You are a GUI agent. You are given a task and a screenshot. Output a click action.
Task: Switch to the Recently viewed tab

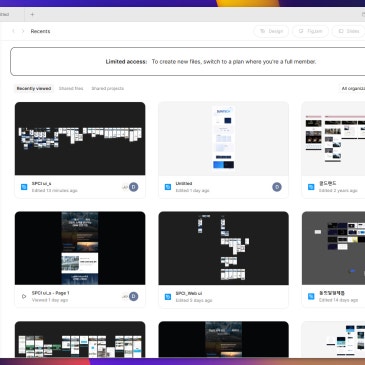pos(34,88)
